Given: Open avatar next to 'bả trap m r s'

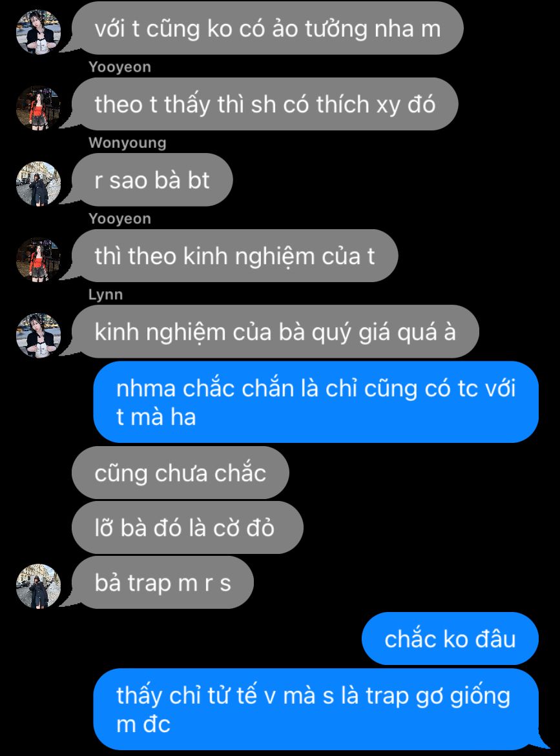Looking at the screenshot, I should (39, 586).
